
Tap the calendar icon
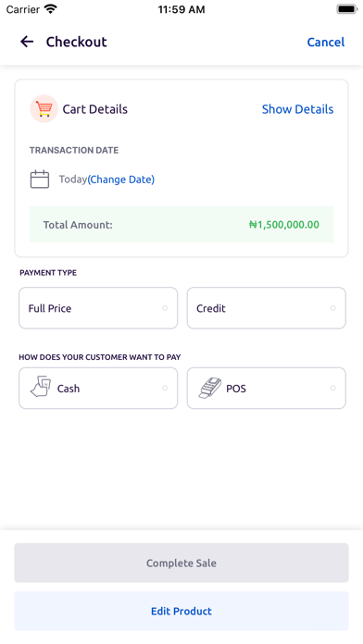click(40, 180)
